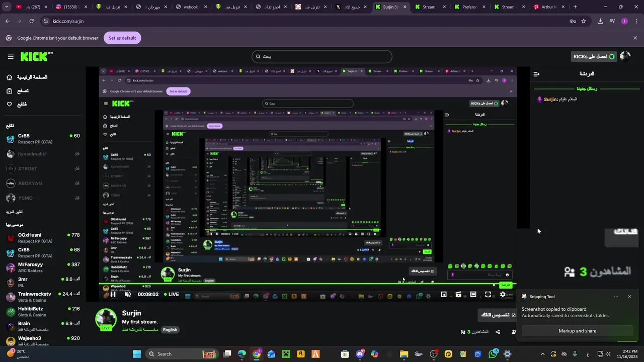Click the Get KICKs button
The width and height of the screenshot is (644, 362).
(594, 57)
